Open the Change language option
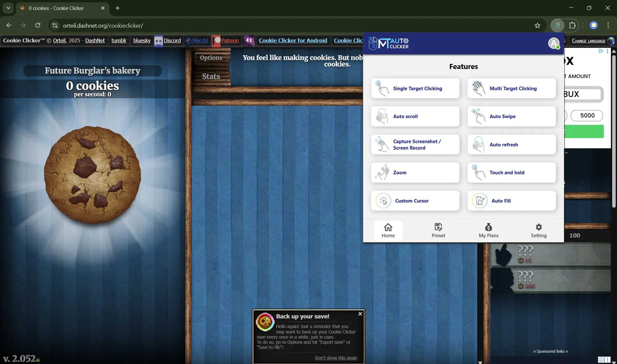 point(589,40)
